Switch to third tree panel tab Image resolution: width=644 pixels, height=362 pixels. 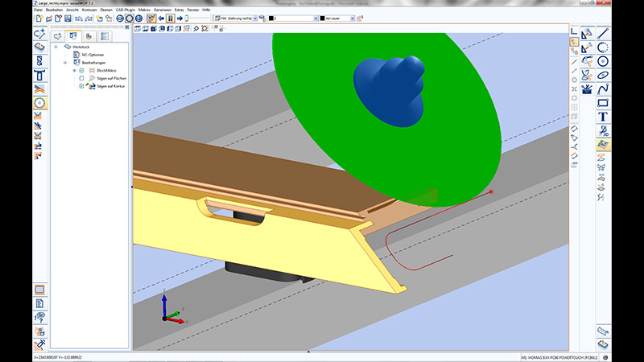89,36
